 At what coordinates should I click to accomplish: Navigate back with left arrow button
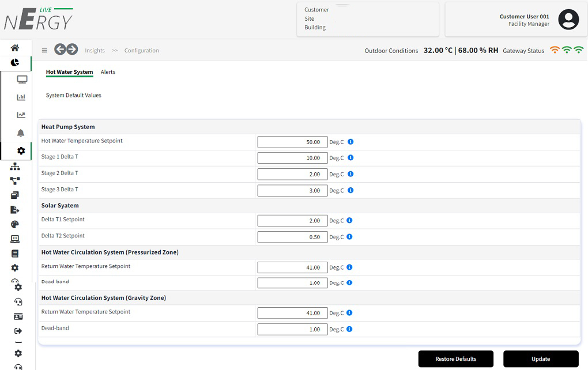point(60,49)
